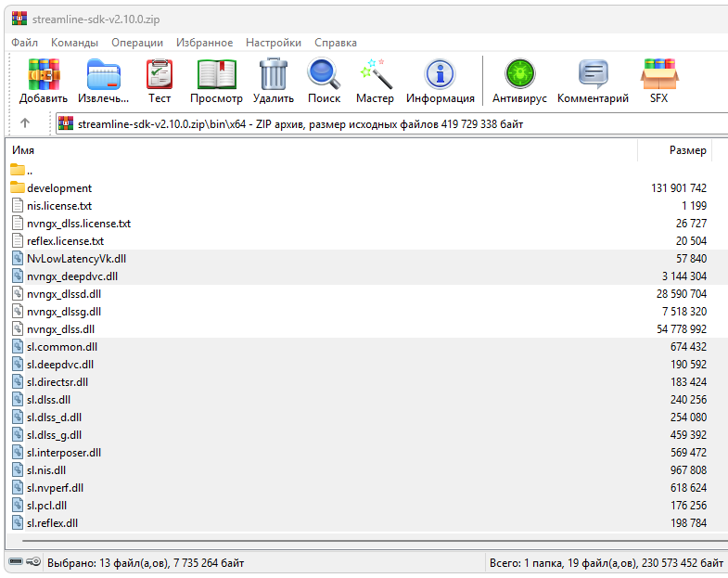Click the parent folder '..' icon
The width and height of the screenshot is (728, 578).
(x=18, y=170)
